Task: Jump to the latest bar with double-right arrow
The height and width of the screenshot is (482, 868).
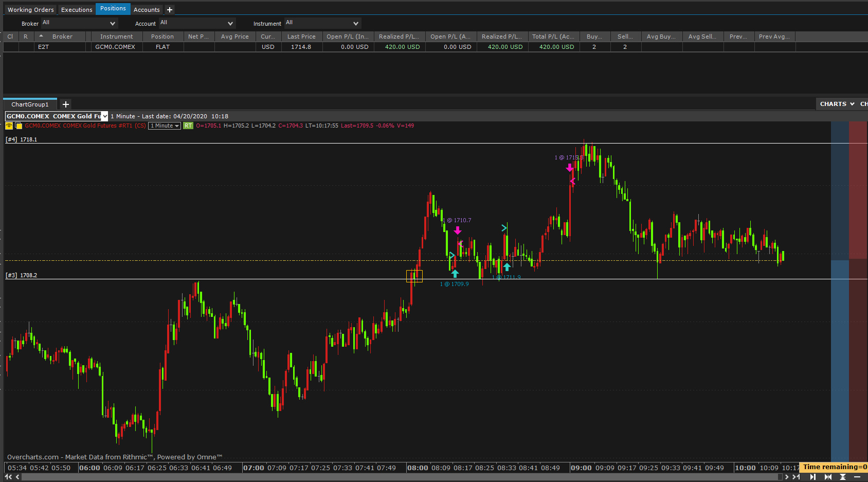Action: click(x=796, y=477)
